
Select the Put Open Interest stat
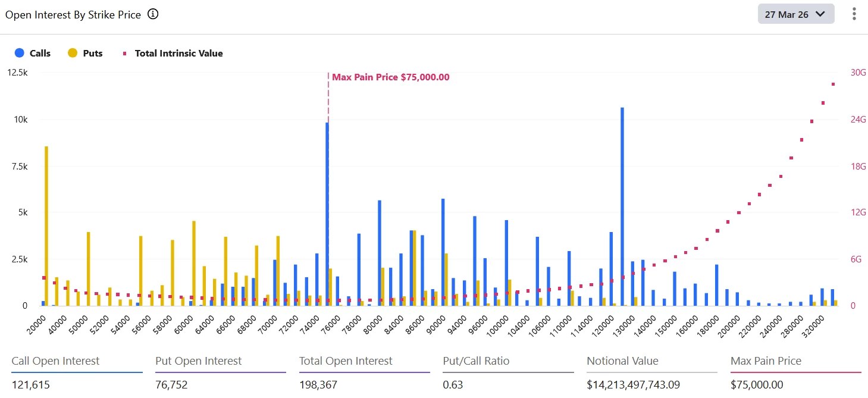[198, 361]
